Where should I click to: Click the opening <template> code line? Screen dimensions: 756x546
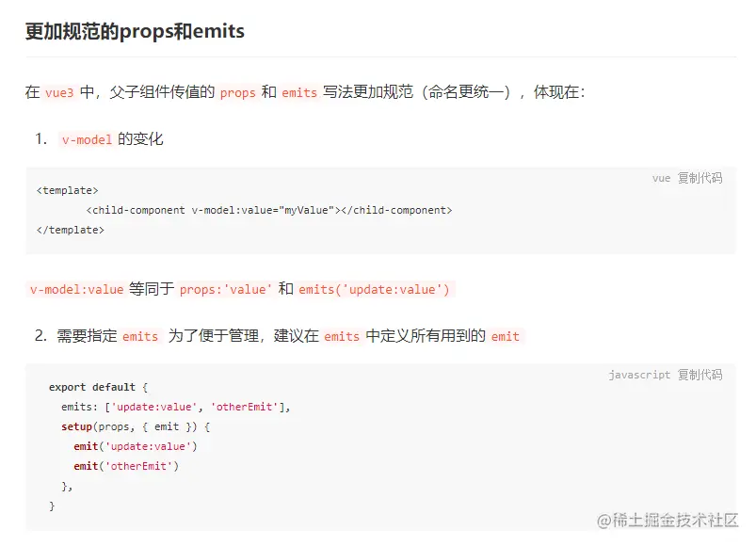(67, 190)
